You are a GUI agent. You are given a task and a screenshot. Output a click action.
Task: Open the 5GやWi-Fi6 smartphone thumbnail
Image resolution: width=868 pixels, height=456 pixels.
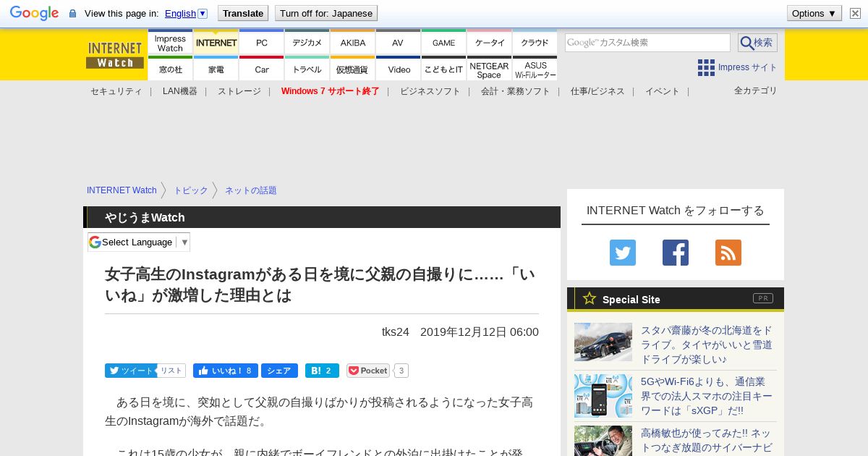603,396
